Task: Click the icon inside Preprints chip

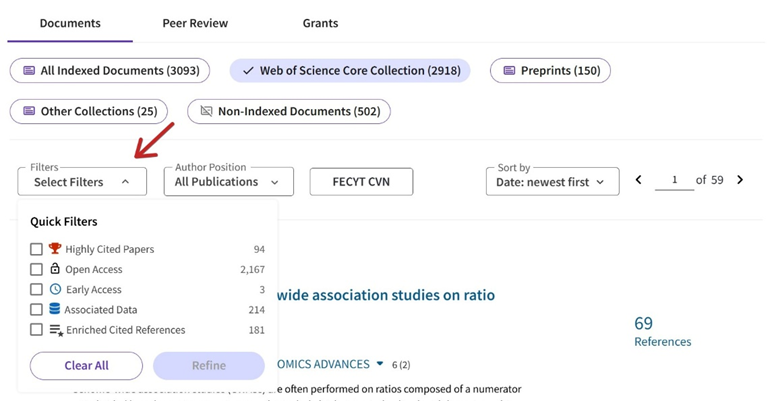Action: (510, 71)
